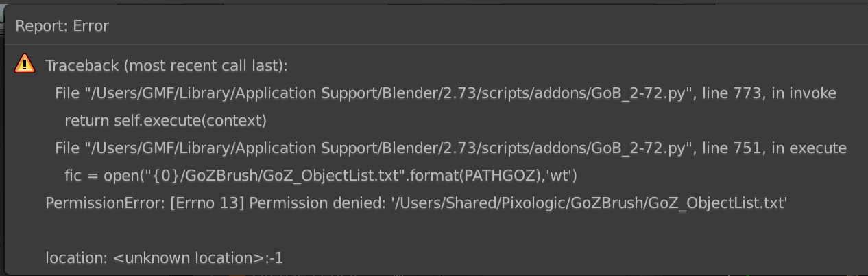Image resolution: width=868 pixels, height=276 pixels.
Task: Click the "fic = open(" code text
Action: (x=97, y=176)
